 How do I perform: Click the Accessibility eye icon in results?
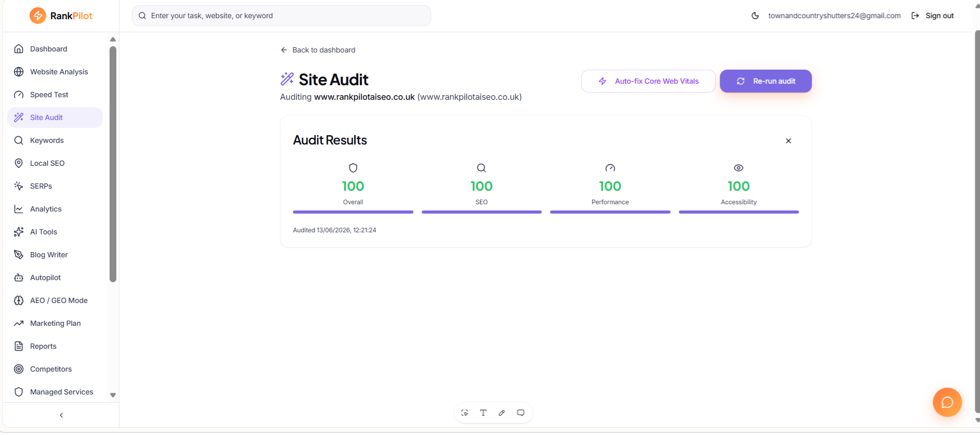(x=739, y=168)
